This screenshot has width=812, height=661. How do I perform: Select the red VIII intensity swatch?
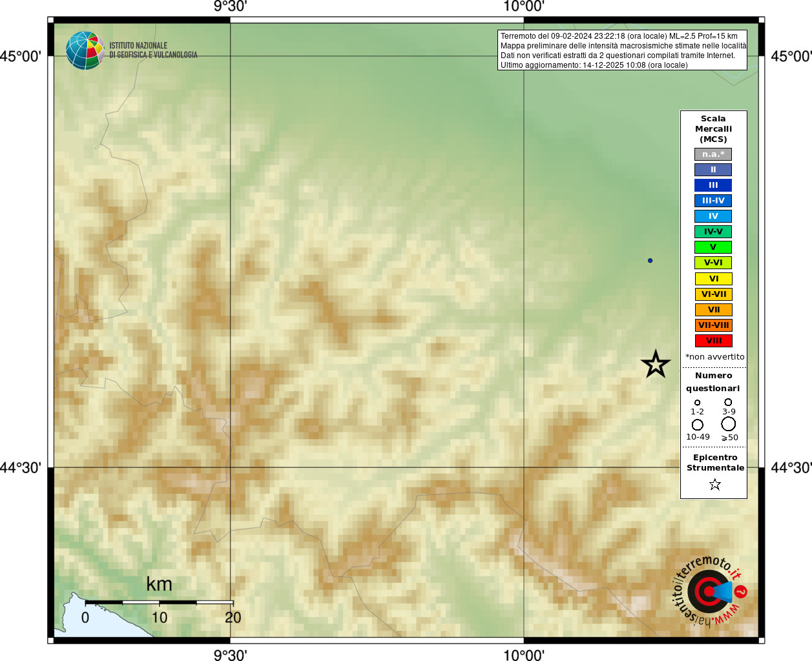(713, 341)
